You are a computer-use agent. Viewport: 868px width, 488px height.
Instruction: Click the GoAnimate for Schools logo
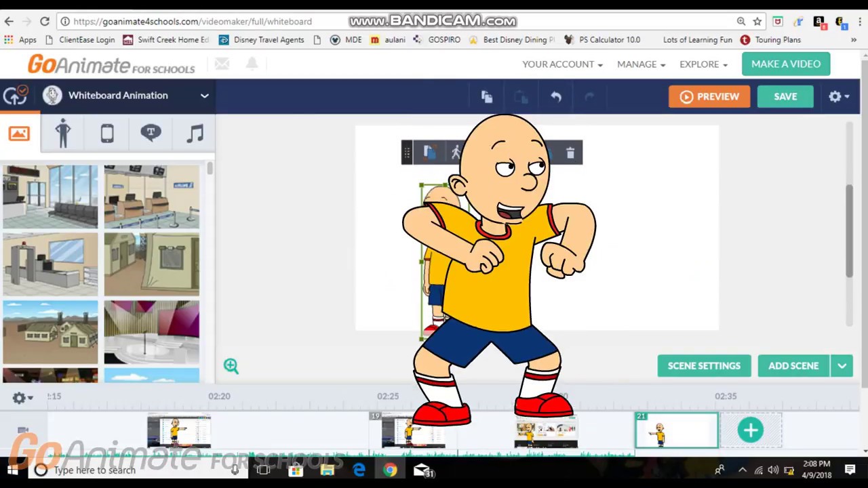point(111,64)
